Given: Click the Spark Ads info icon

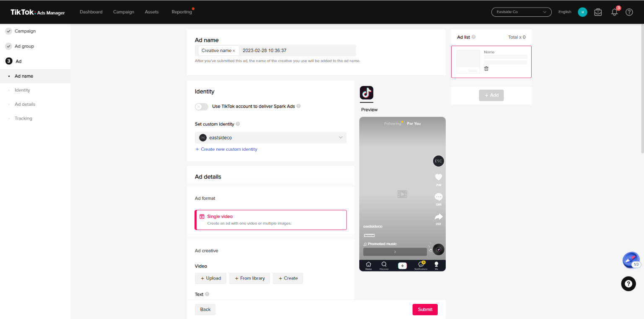Looking at the screenshot, I should [x=299, y=106].
